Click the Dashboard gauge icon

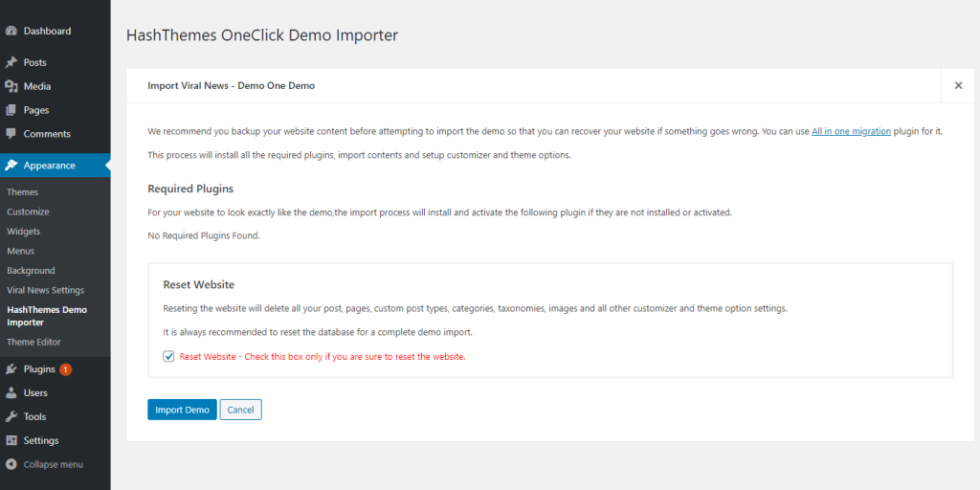[11, 31]
